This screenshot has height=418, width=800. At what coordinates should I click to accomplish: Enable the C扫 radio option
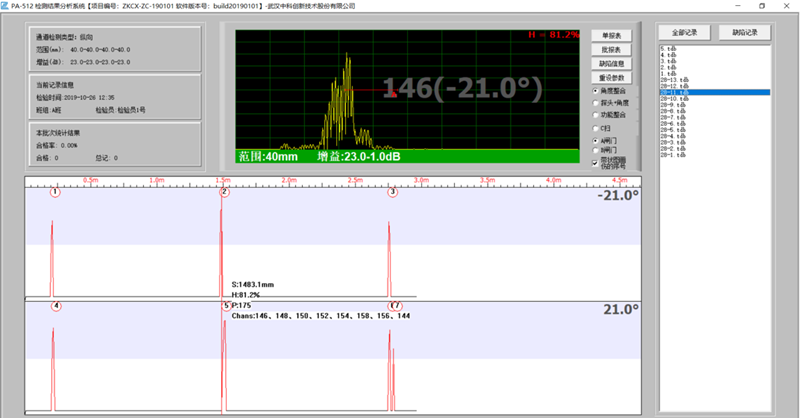pos(596,128)
